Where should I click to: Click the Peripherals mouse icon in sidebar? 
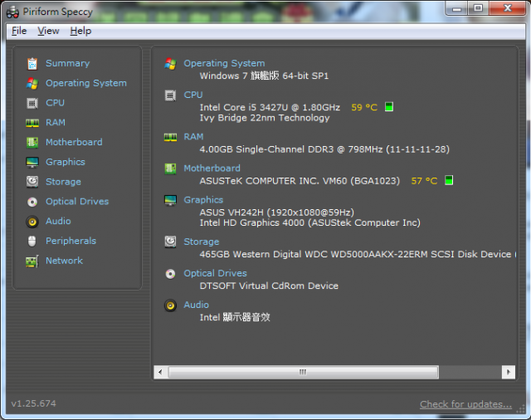(x=32, y=242)
